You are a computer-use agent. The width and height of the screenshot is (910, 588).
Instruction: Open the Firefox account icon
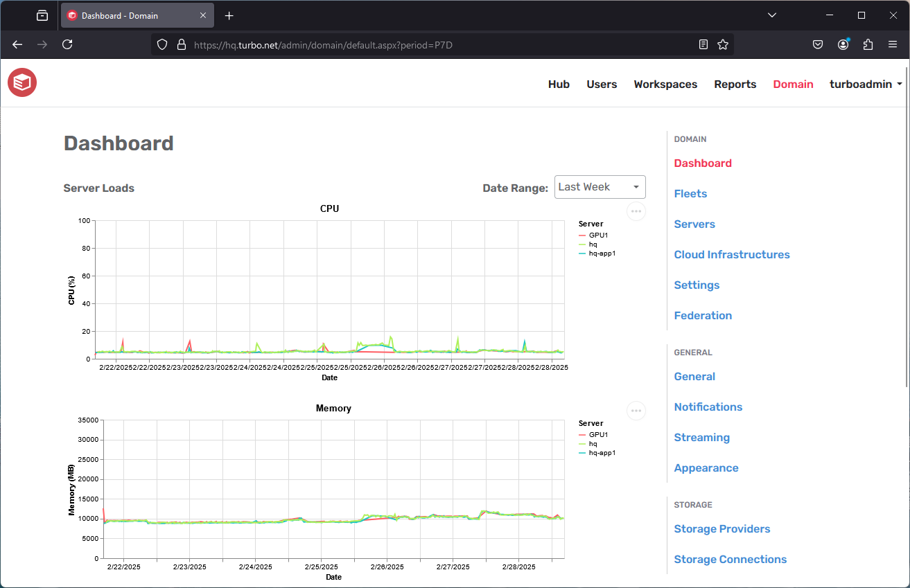coord(843,44)
